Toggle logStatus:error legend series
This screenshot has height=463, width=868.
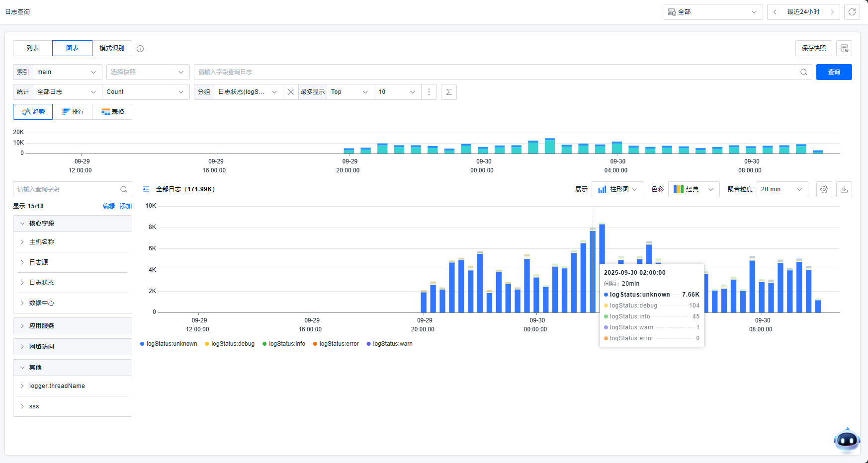click(x=336, y=344)
